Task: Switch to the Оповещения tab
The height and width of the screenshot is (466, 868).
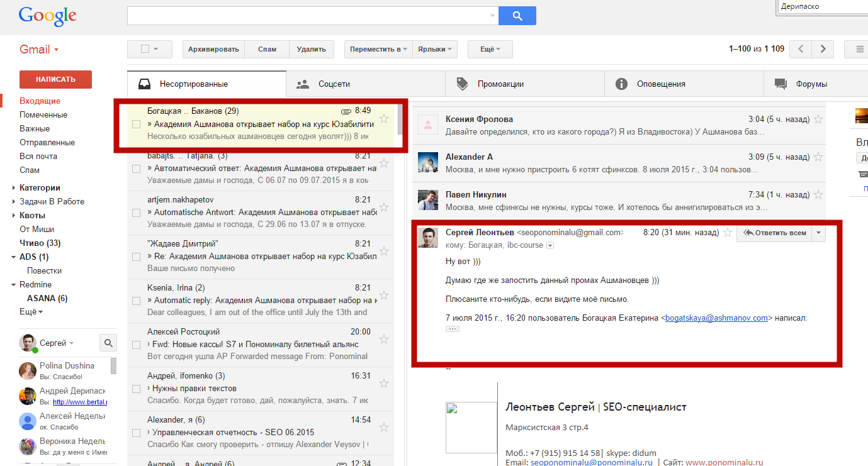Action: [x=684, y=84]
